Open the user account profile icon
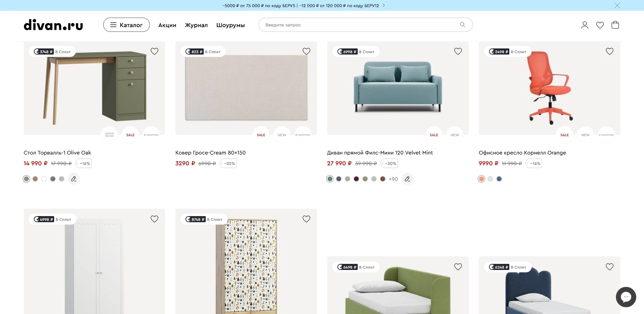Viewport: 644px width, 314px height. tap(584, 25)
